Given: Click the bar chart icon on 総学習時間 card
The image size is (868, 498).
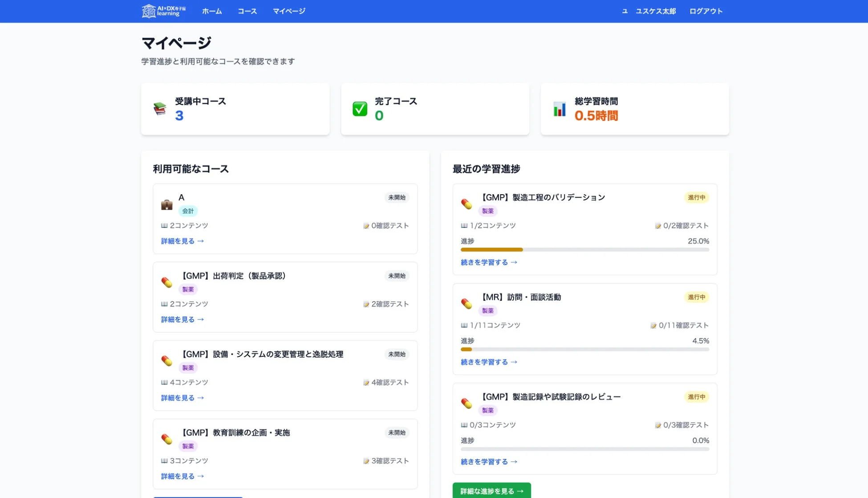Looking at the screenshot, I should pyautogui.click(x=560, y=109).
